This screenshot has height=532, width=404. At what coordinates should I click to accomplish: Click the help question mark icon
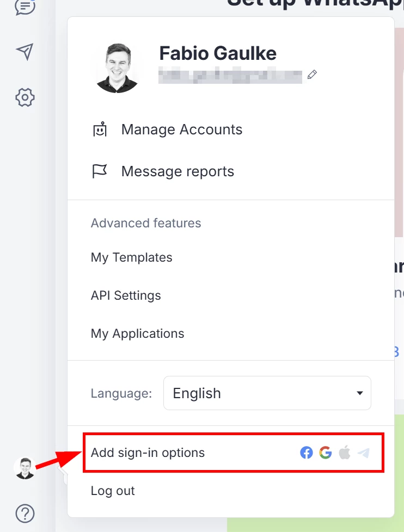tap(25, 514)
